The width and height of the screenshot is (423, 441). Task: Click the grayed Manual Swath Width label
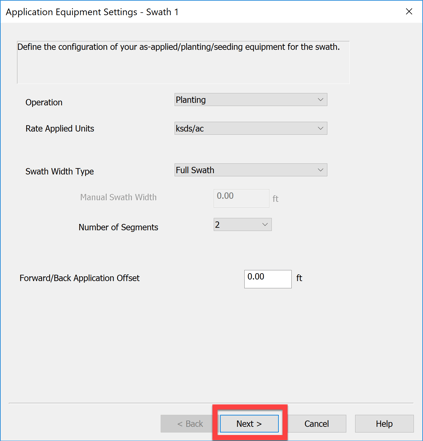[118, 197]
